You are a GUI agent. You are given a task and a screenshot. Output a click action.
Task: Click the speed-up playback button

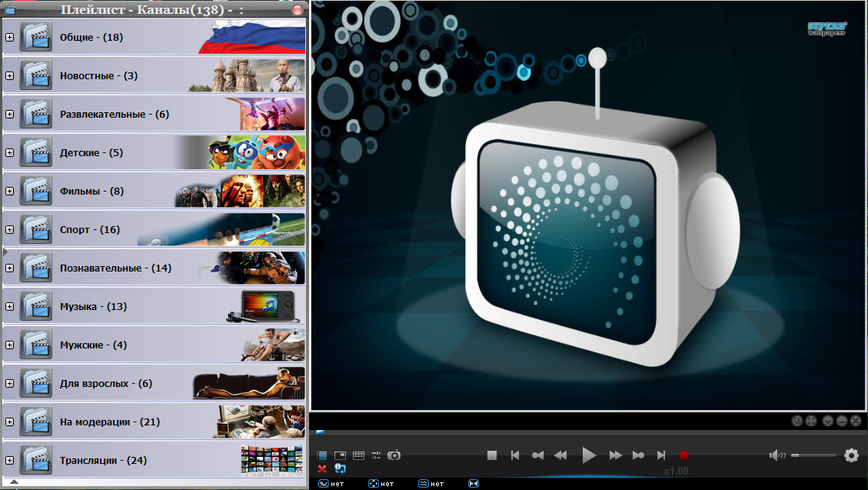pyautogui.click(x=638, y=455)
